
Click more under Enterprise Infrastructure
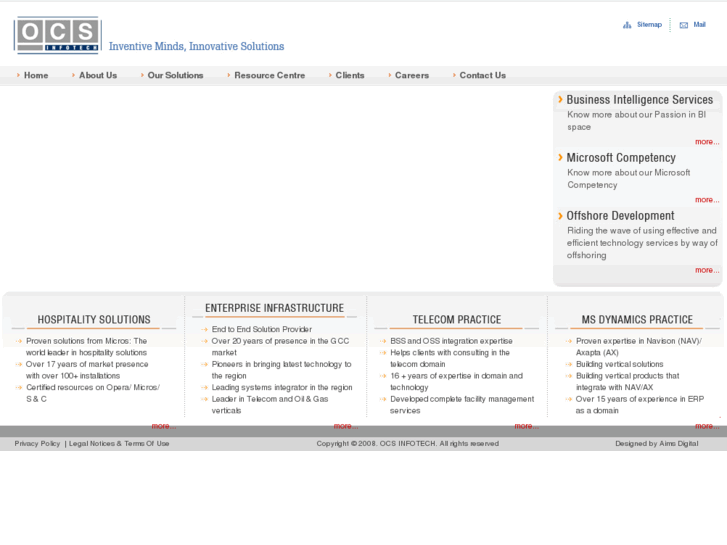pos(345,426)
